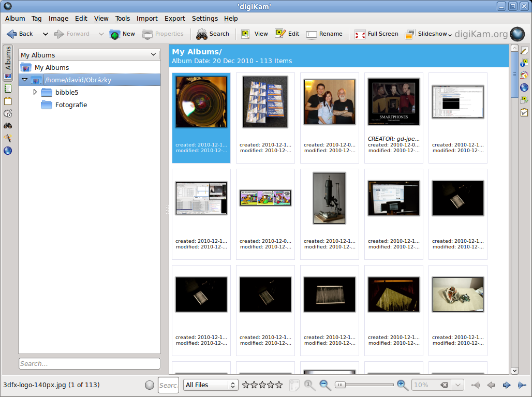
Task: Select the Smartphones poster thumbnail
Action: [394, 102]
